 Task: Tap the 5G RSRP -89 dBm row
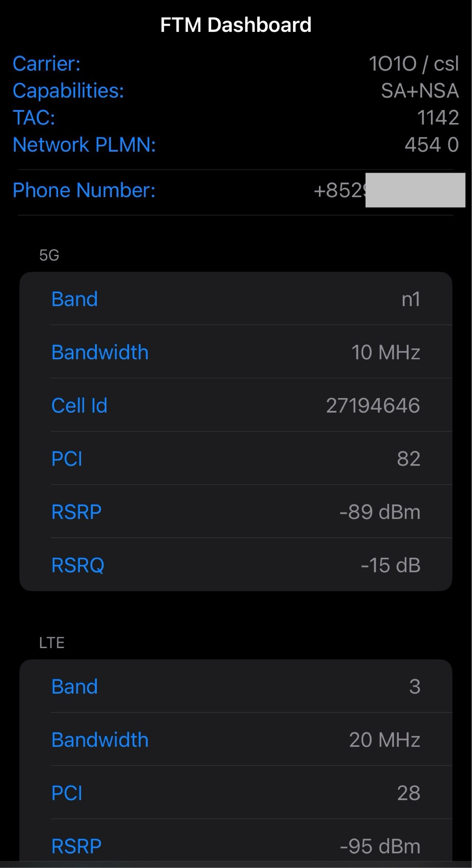pyautogui.click(x=236, y=511)
